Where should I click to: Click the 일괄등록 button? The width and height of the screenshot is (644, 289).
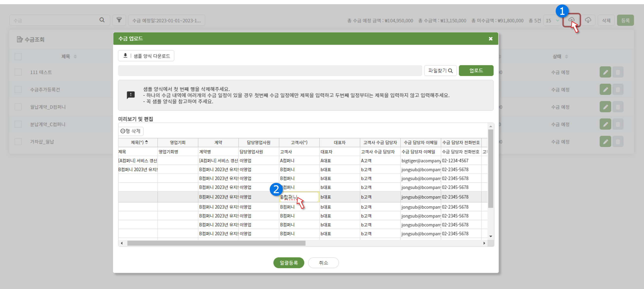288,263
